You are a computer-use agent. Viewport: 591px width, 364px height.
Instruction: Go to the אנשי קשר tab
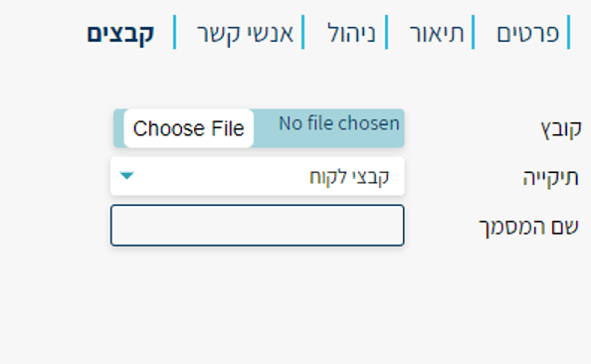point(245,34)
